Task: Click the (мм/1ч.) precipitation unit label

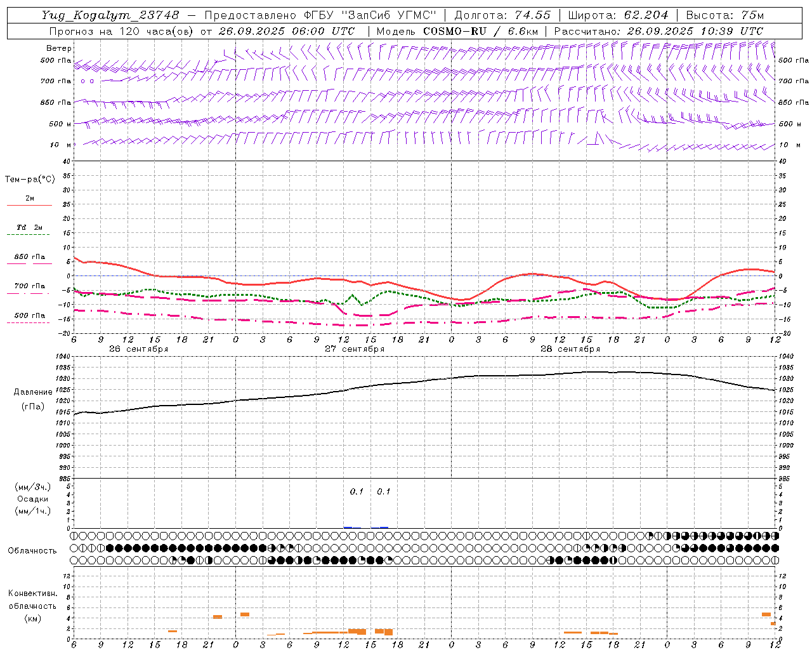Action: click(x=33, y=511)
